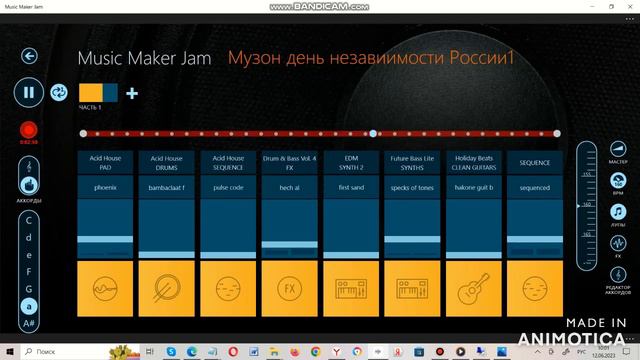Choose chord F

tap(29, 272)
